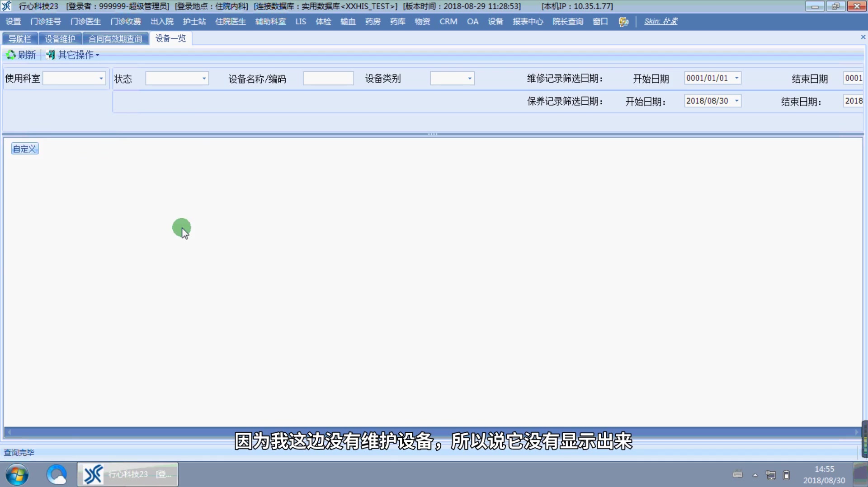Click the network icon in system tray
The image size is (868, 487).
tap(770, 475)
